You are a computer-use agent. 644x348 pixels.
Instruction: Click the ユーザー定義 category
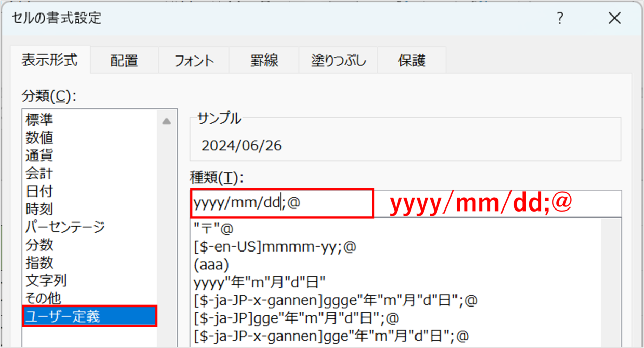pos(62,316)
